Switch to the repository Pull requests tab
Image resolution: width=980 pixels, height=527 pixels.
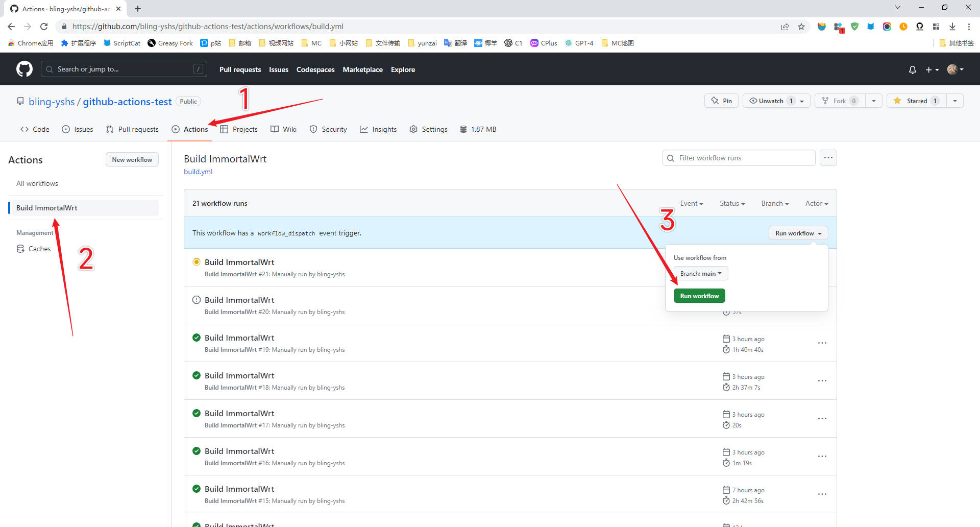click(x=132, y=129)
